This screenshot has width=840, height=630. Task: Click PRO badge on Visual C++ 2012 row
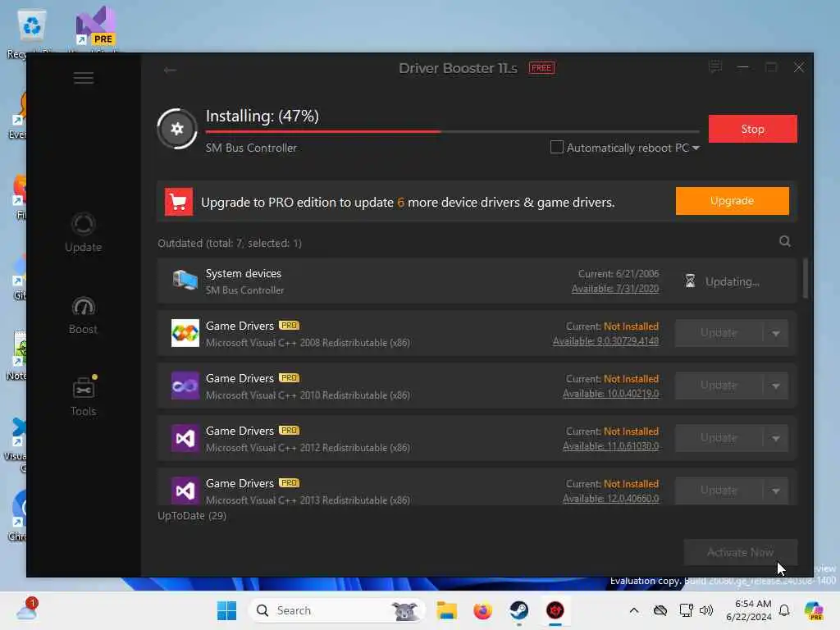(290, 430)
